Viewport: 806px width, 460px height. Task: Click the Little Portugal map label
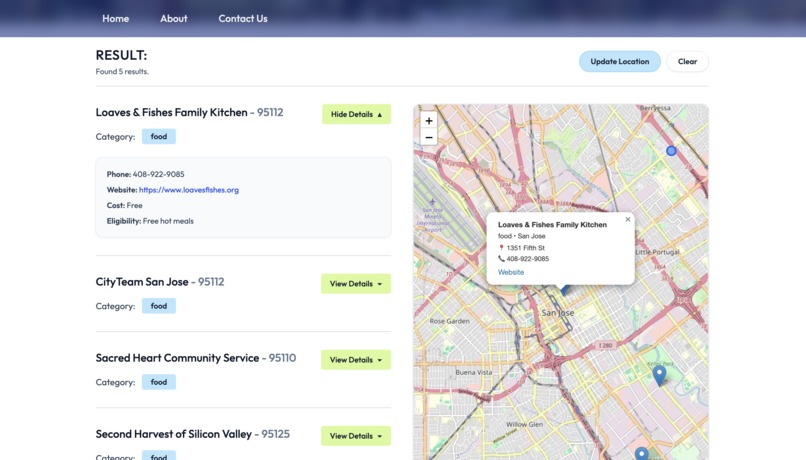[x=657, y=252]
